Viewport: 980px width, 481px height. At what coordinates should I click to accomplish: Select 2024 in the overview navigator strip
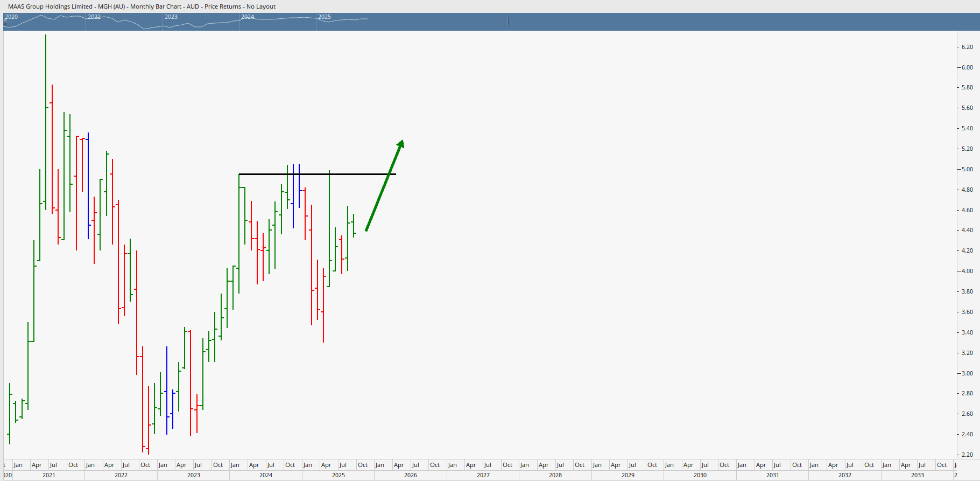[x=248, y=17]
